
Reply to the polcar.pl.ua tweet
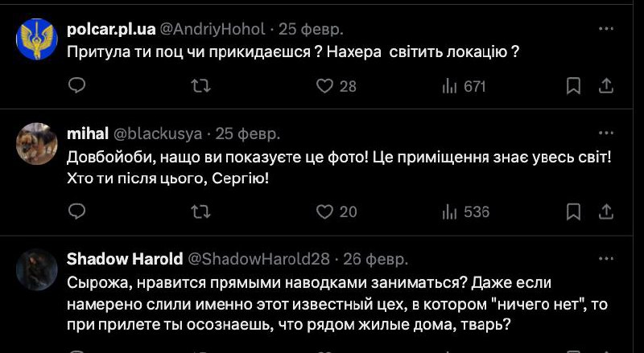tap(77, 85)
